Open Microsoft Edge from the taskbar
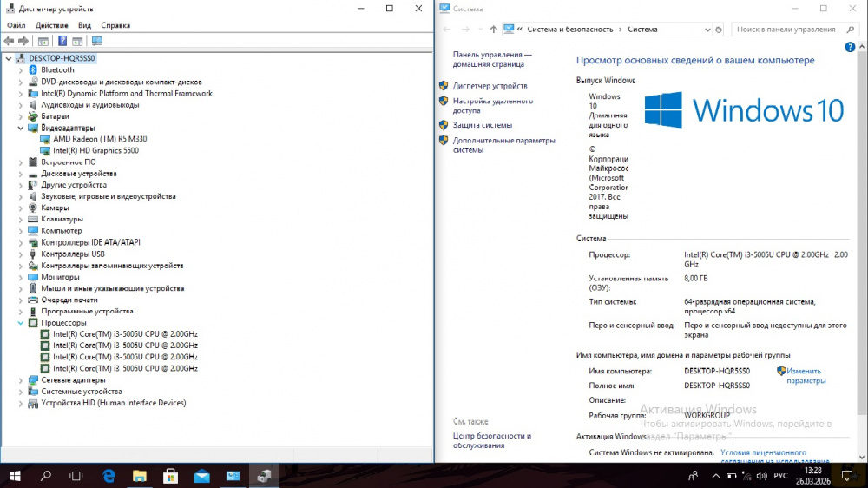This screenshot has height=488, width=868. pos(109,476)
